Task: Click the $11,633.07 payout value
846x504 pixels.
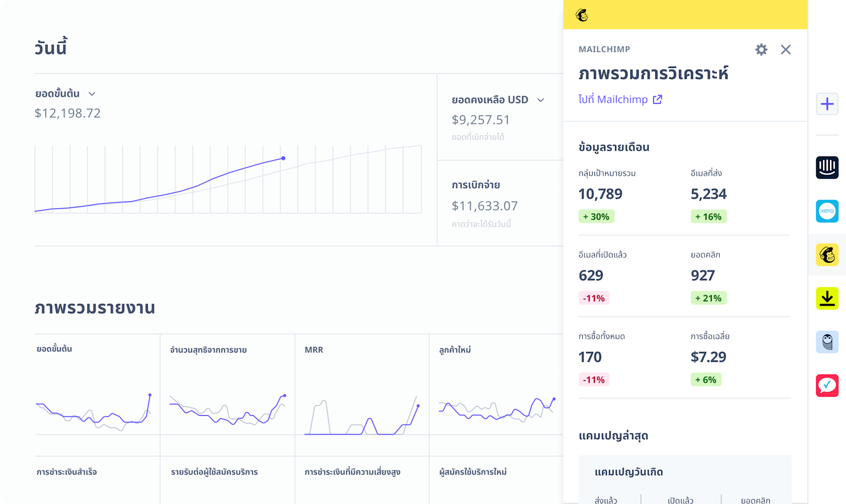Action: click(x=485, y=206)
